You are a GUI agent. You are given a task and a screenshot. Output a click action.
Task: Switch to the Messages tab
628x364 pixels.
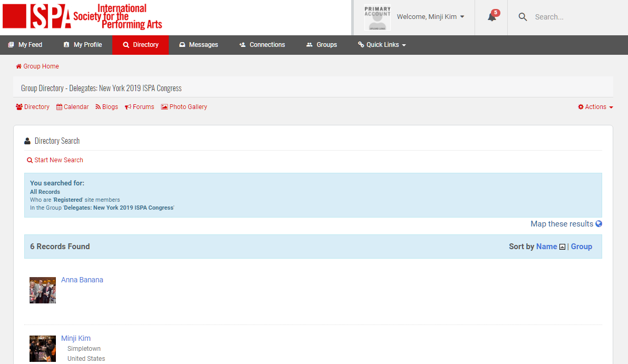pos(198,45)
